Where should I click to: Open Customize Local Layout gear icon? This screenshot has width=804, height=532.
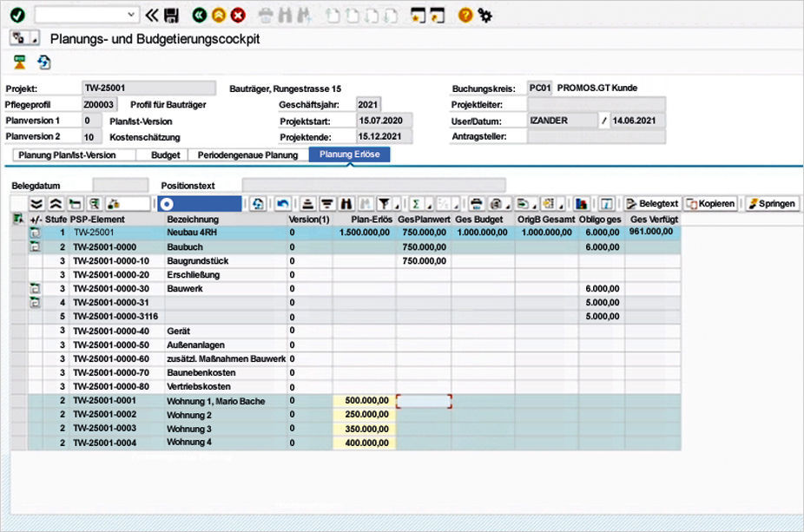tap(484, 14)
